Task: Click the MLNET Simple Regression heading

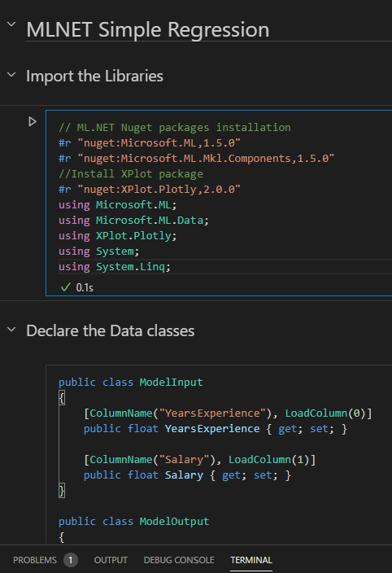Action: click(148, 29)
